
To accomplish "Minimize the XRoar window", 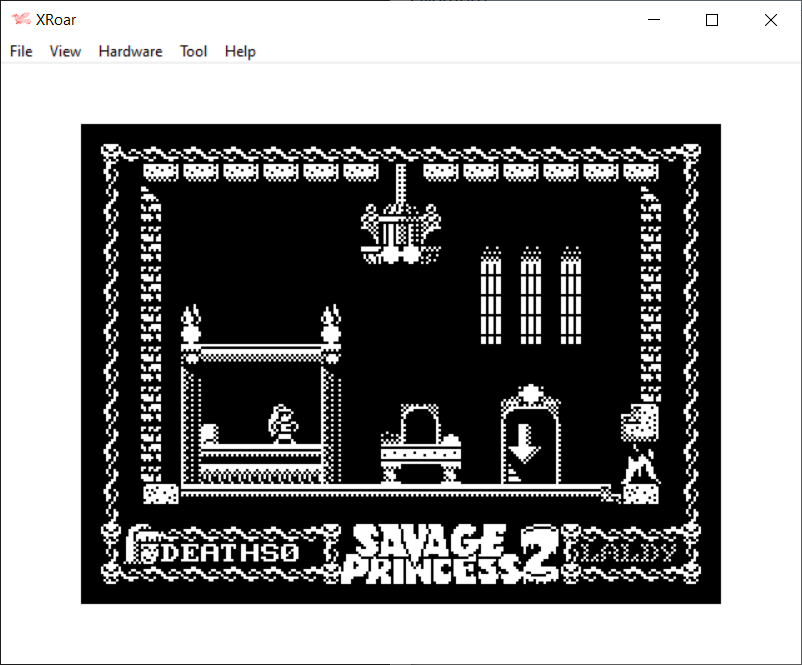I will point(654,19).
